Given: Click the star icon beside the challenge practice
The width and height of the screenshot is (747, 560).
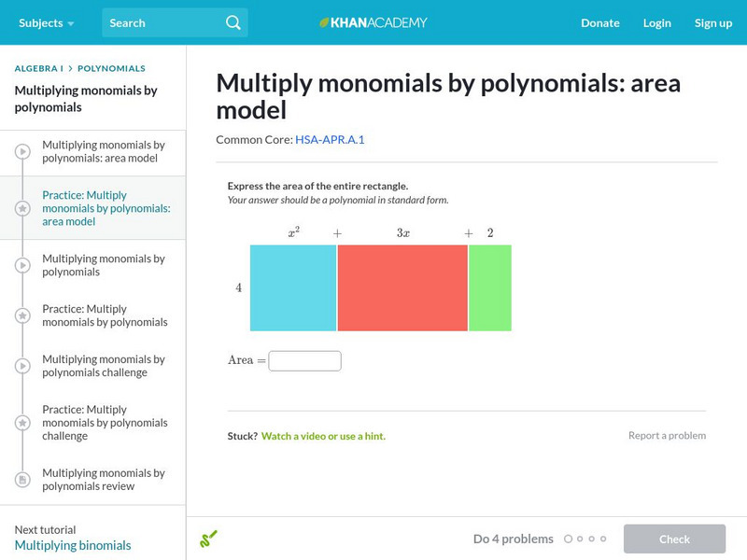Looking at the screenshot, I should tap(23, 423).
